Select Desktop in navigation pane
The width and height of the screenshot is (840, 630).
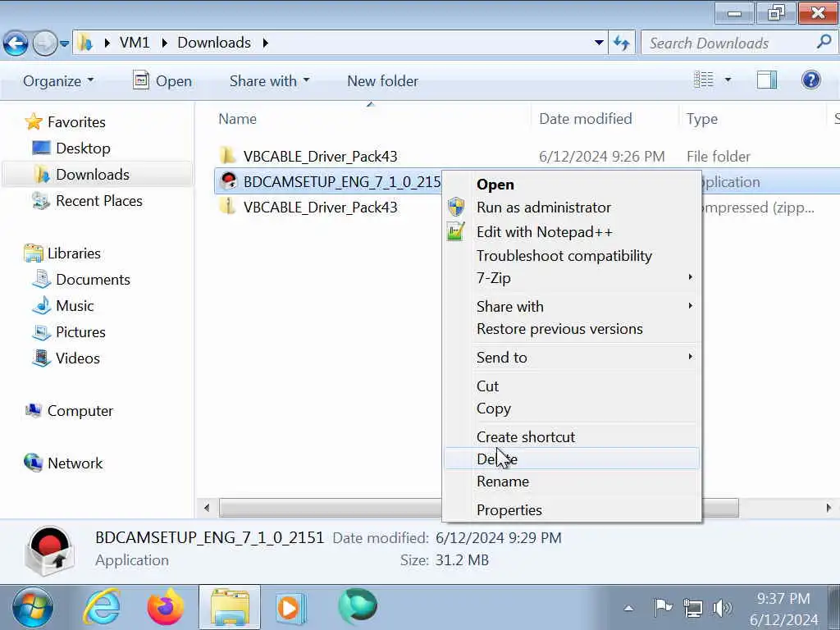tap(71, 148)
